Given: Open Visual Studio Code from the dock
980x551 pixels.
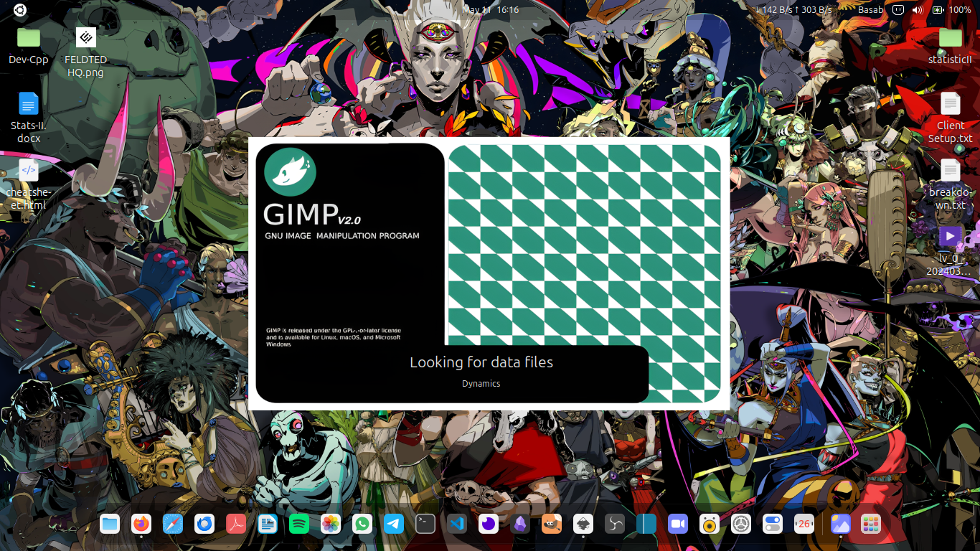Looking at the screenshot, I should pyautogui.click(x=457, y=524).
